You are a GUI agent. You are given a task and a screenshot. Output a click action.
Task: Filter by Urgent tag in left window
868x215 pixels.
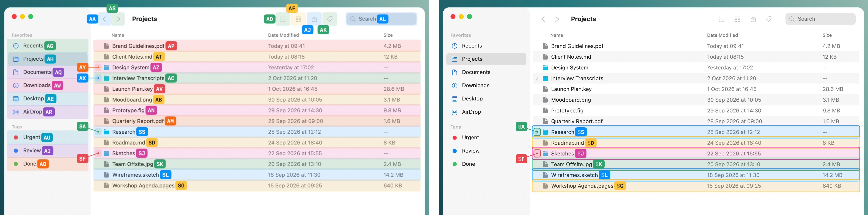(47, 137)
